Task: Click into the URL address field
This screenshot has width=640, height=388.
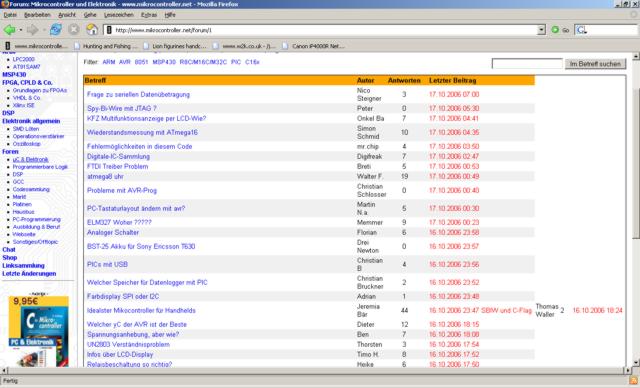Action: (324, 30)
